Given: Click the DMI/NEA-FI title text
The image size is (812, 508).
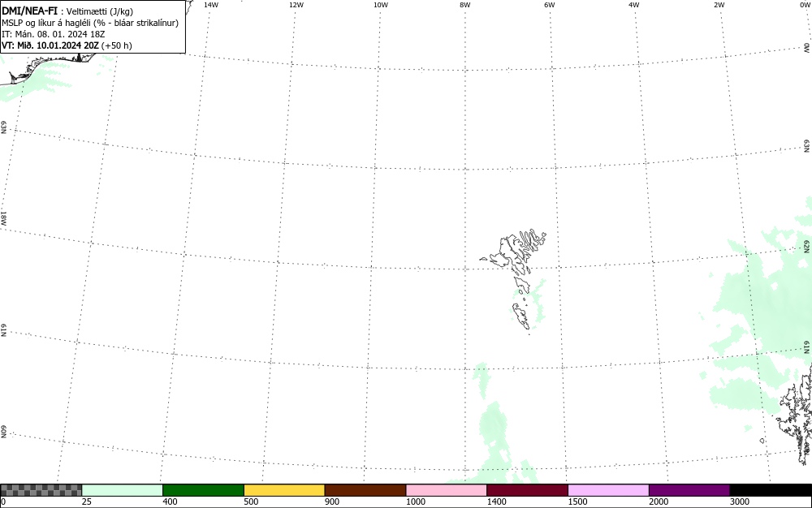Looking at the screenshot, I should [29, 11].
